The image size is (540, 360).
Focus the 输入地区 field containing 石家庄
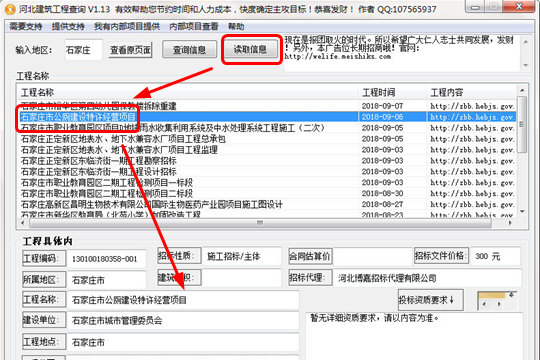coord(83,50)
